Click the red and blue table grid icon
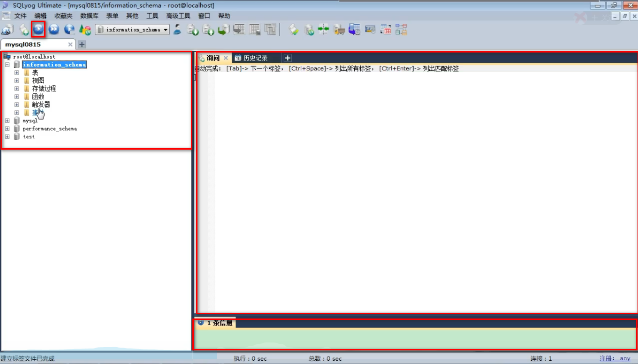638x364 pixels. 386,30
